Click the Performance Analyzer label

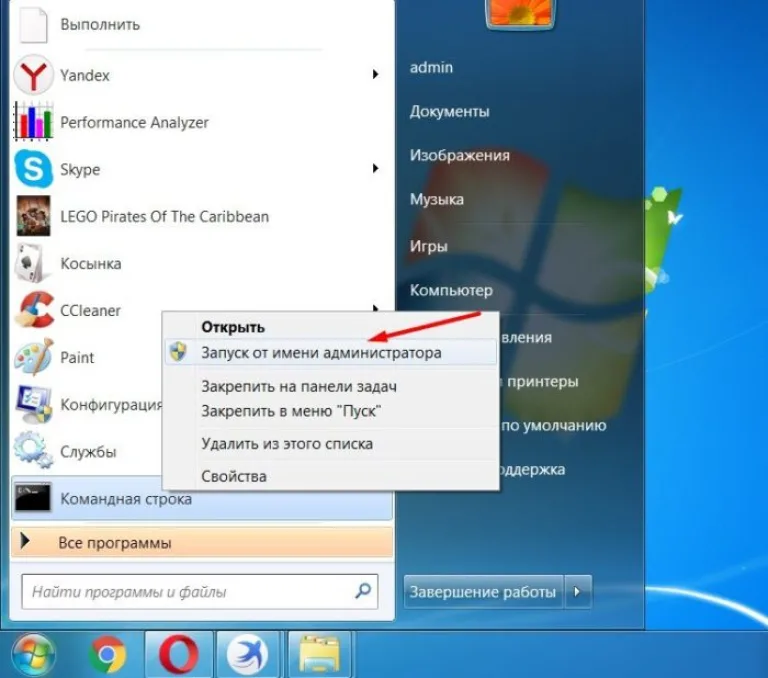134,122
